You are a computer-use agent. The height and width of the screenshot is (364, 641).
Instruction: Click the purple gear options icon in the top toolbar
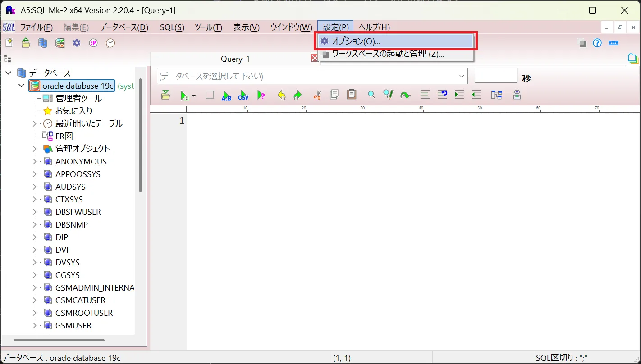tap(77, 43)
